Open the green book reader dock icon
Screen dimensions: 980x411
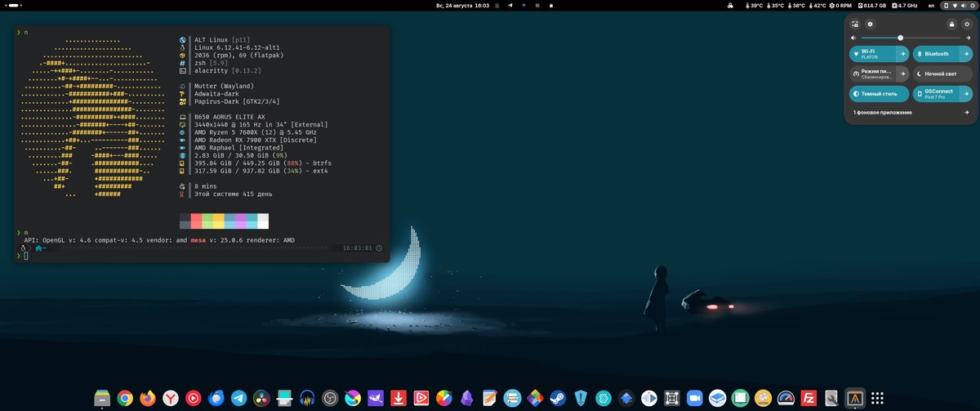(x=740, y=398)
